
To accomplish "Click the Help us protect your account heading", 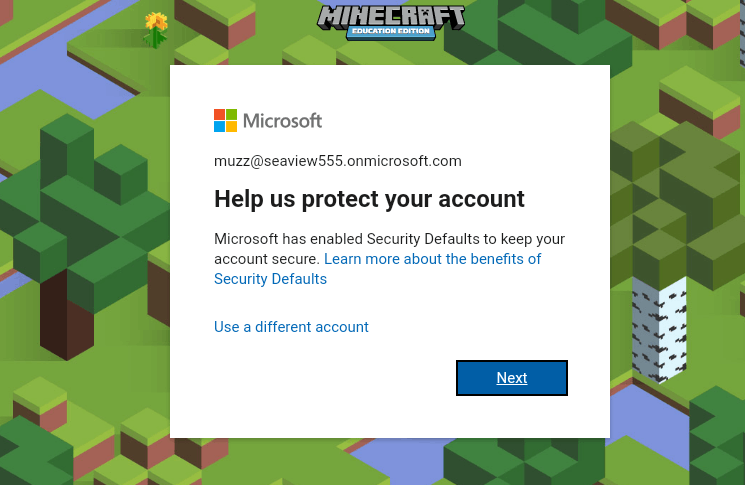I will [x=369, y=199].
